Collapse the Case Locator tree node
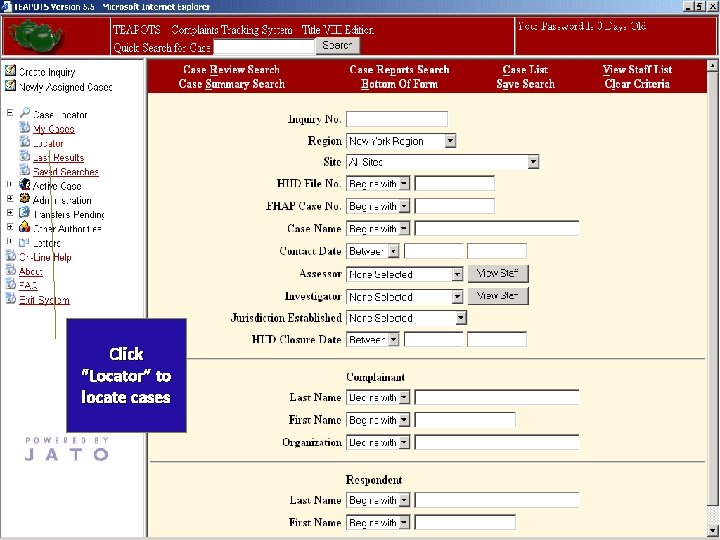The height and width of the screenshot is (540, 720). pyautogui.click(x=10, y=113)
